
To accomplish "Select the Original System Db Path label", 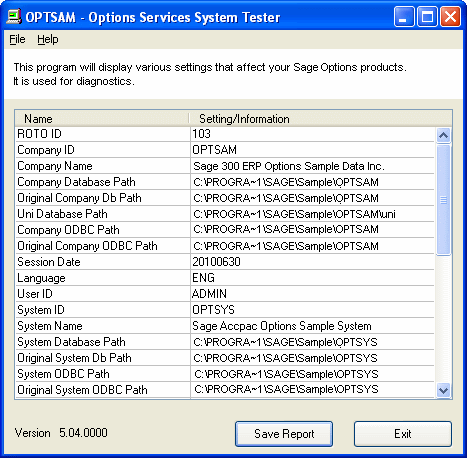I will [74, 358].
